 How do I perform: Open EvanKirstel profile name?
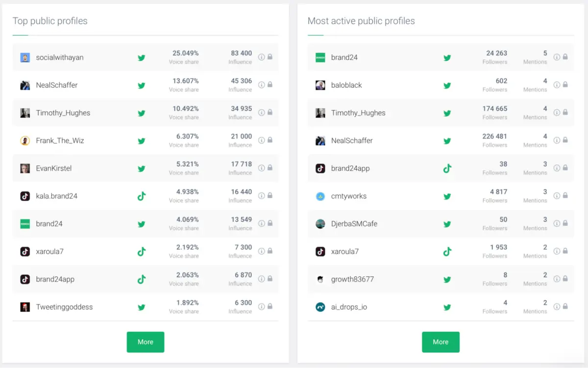click(x=54, y=168)
